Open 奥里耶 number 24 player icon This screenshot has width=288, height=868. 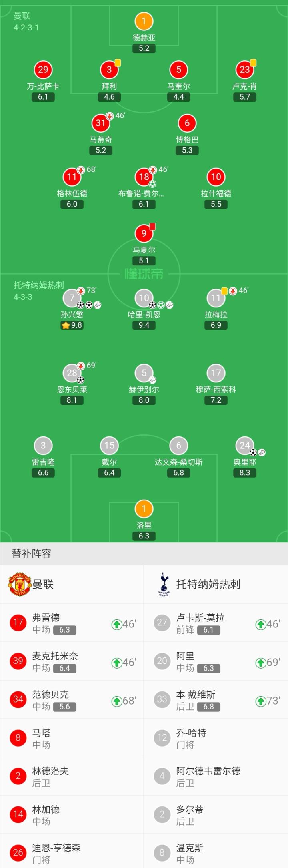click(245, 446)
